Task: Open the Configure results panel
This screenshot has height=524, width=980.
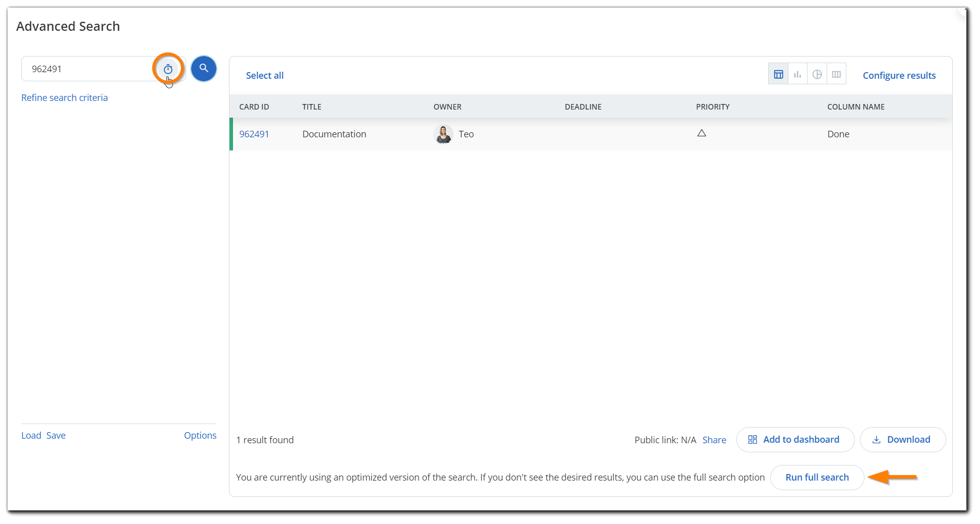Action: [x=899, y=75]
